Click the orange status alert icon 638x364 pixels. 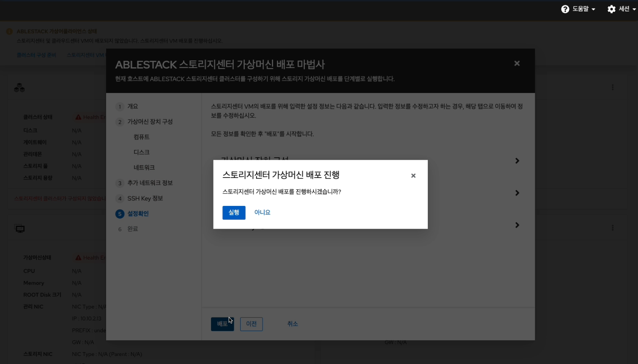click(9, 32)
